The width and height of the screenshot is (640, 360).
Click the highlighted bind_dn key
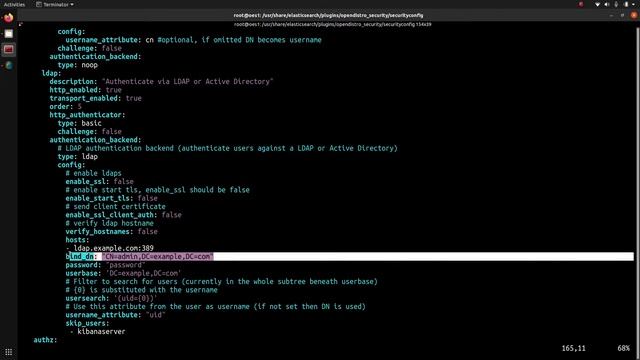80,256
